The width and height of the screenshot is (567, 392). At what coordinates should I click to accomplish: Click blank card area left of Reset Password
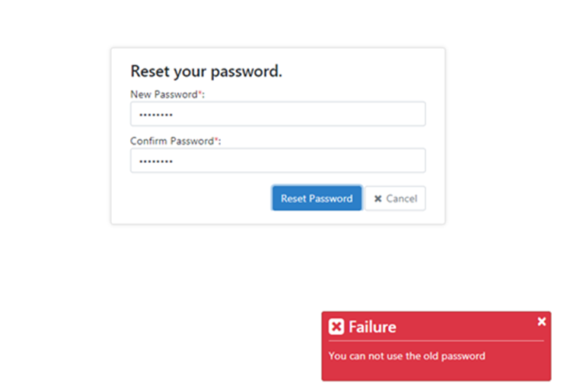pyautogui.click(x=199, y=198)
